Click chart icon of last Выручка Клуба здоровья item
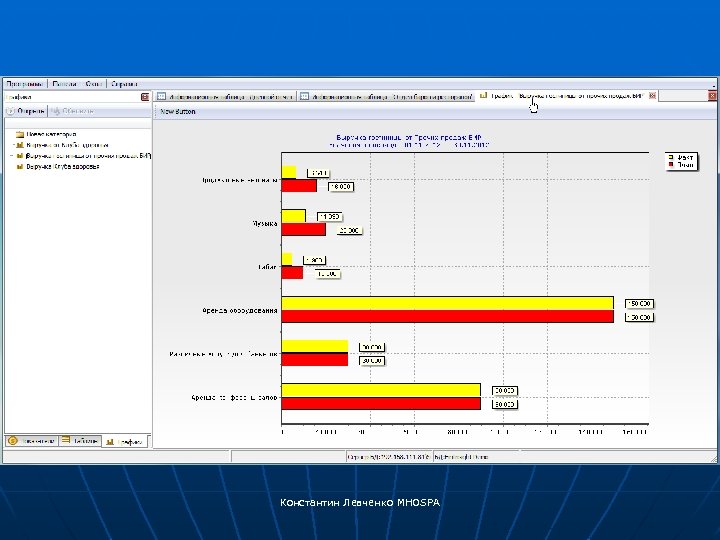 [20, 167]
